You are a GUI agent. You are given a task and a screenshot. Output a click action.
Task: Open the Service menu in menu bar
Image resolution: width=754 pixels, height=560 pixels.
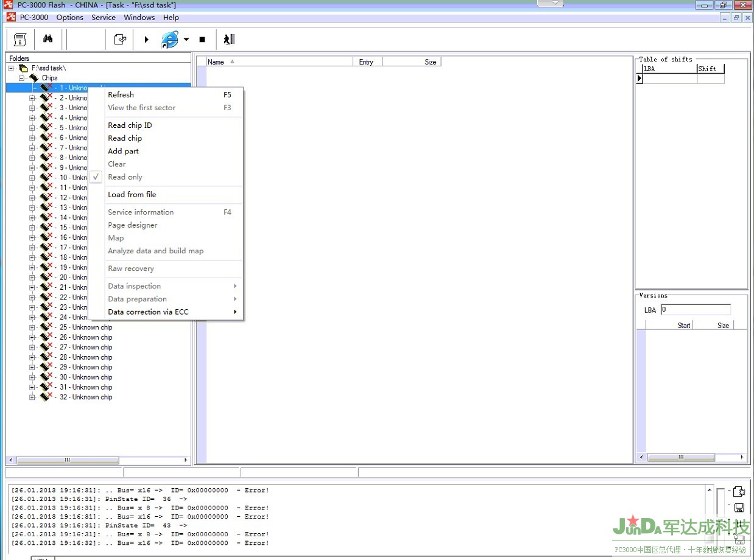coord(104,18)
